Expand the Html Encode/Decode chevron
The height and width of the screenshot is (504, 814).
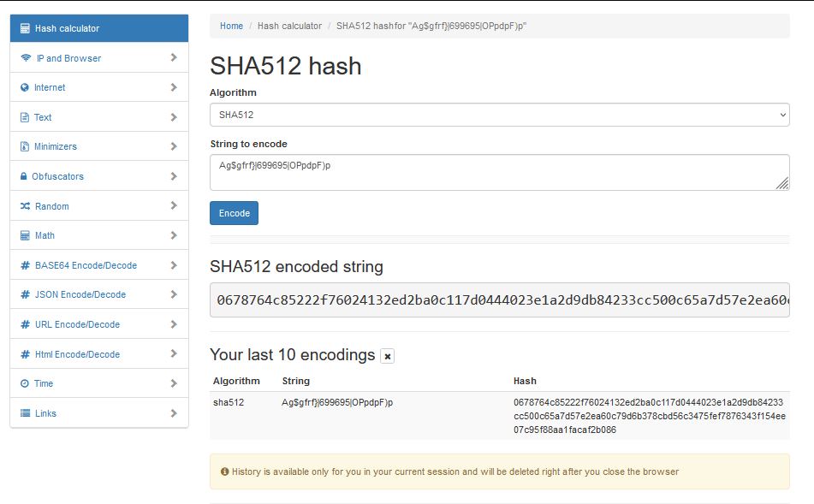click(x=174, y=354)
